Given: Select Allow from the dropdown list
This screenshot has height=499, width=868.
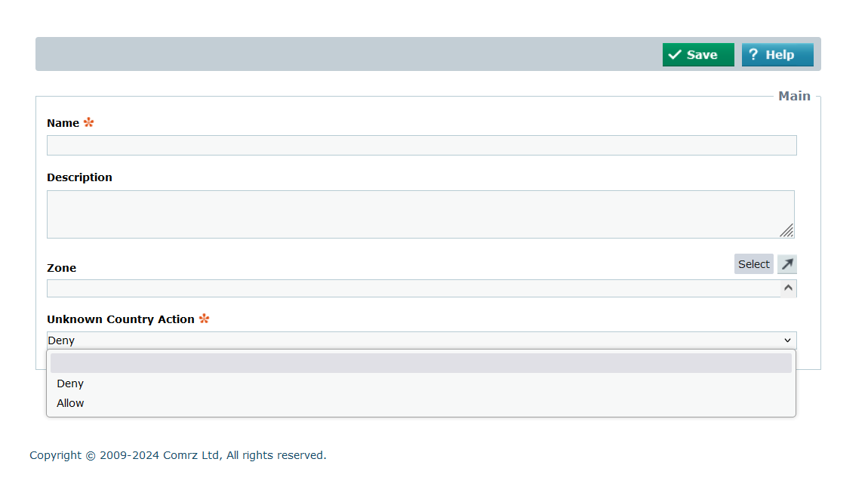Looking at the screenshot, I should tap(70, 403).
